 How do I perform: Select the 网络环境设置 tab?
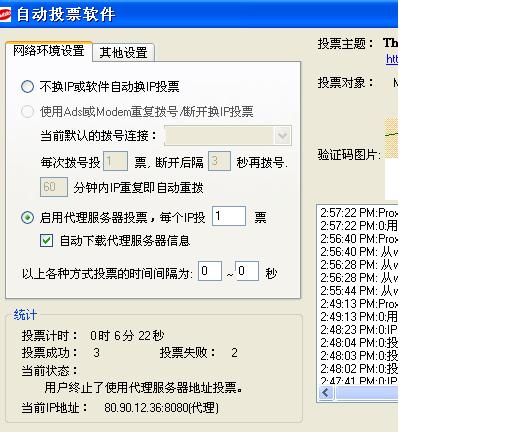[49, 51]
